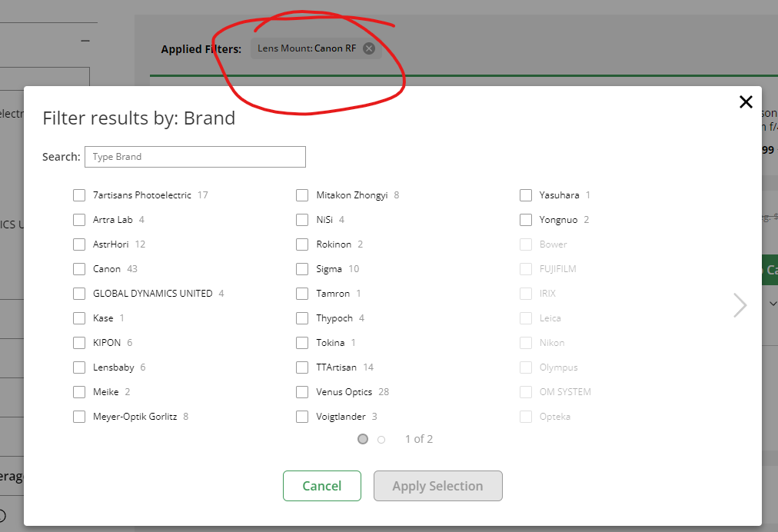Screen dimensions: 778x532
Task: Click the disabled OM SYSTEM checkbox
Action: [x=525, y=392]
